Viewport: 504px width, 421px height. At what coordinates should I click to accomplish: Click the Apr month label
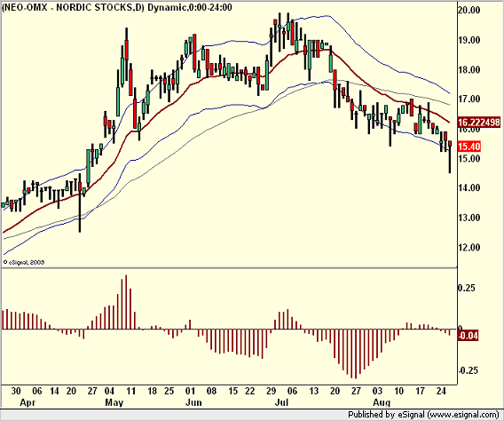coord(28,402)
